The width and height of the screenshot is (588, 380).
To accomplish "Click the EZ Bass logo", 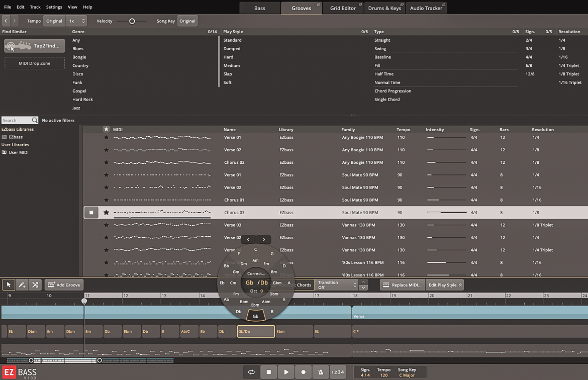I will 20,372.
